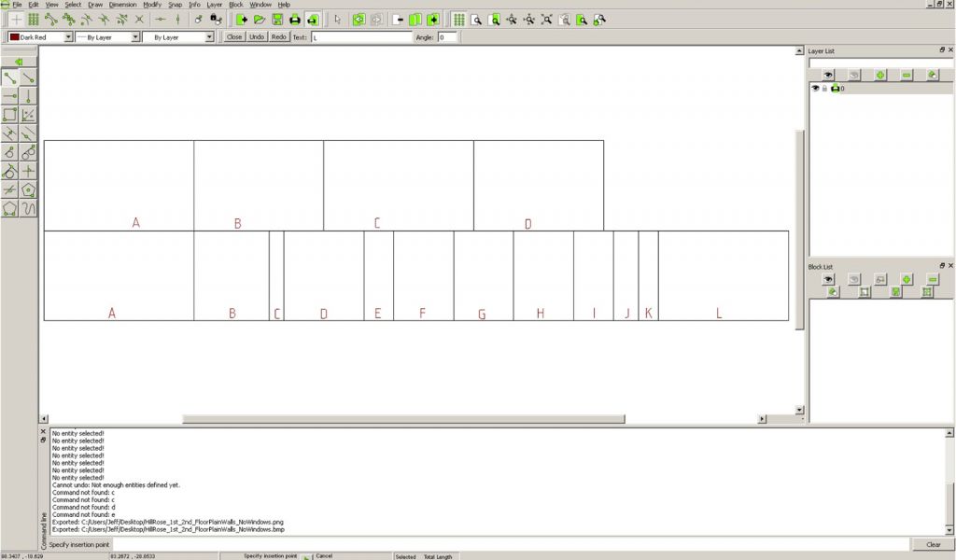This screenshot has height=560, width=956.
Task: Toggle the lock on layer 0
Action: (824, 89)
